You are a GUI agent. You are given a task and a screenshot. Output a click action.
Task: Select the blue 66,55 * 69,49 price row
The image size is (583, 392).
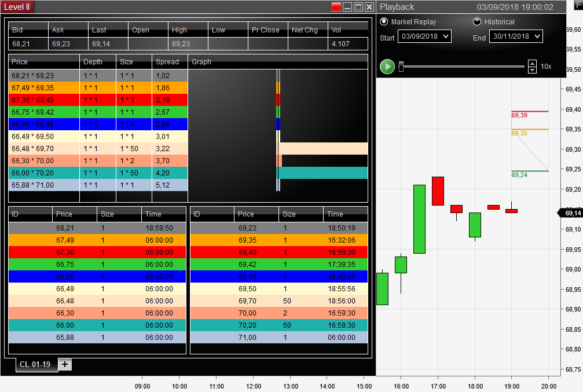click(x=98, y=124)
